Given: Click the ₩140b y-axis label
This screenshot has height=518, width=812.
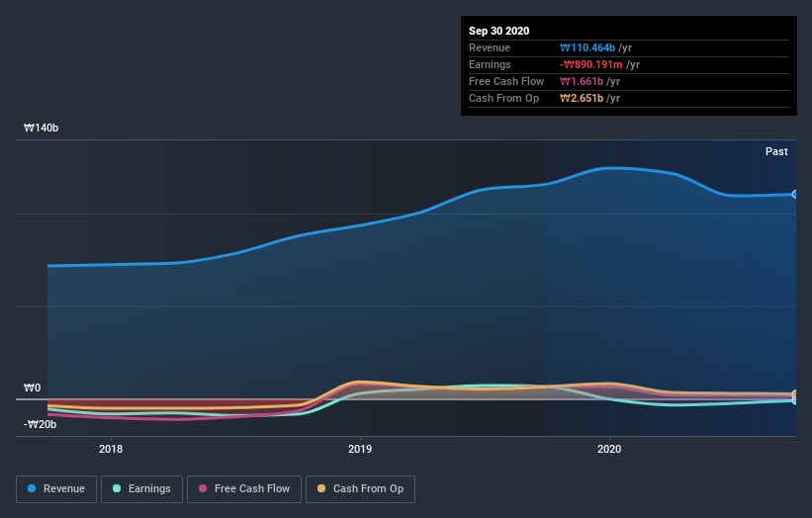Looking at the screenshot, I should pos(41,128).
